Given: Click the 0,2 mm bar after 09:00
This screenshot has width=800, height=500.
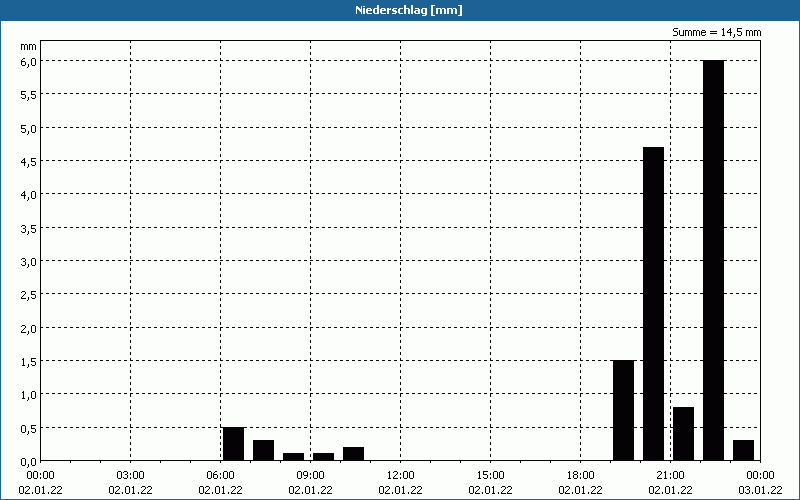Looking at the screenshot, I should pos(354,454).
